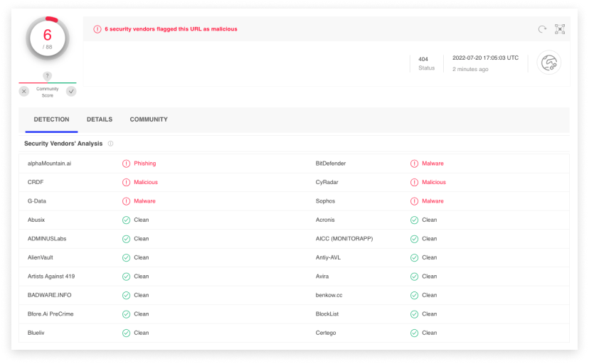589x364 pixels.
Task: Click the Blueliv clean check icon
Action: pyautogui.click(x=126, y=333)
